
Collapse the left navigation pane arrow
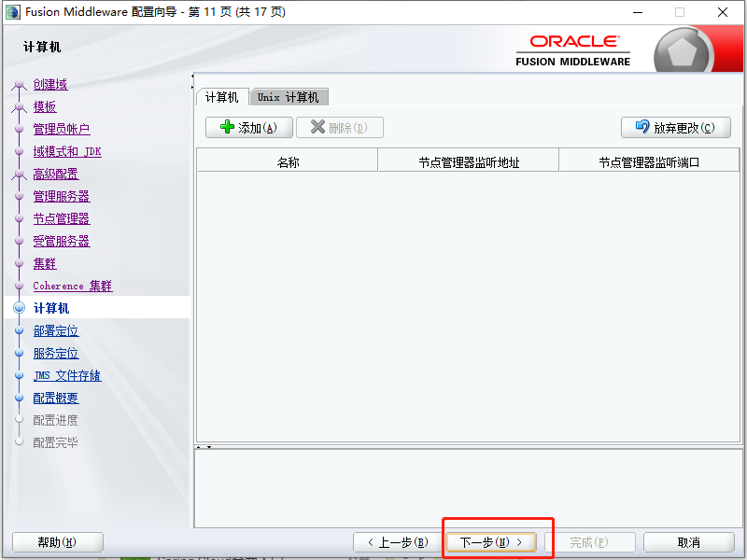point(192,77)
